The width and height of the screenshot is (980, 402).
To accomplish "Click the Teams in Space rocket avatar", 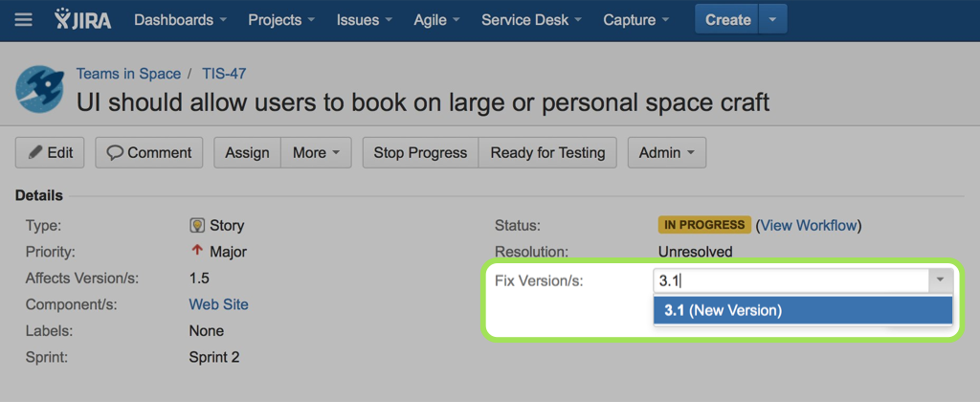I will [x=40, y=89].
